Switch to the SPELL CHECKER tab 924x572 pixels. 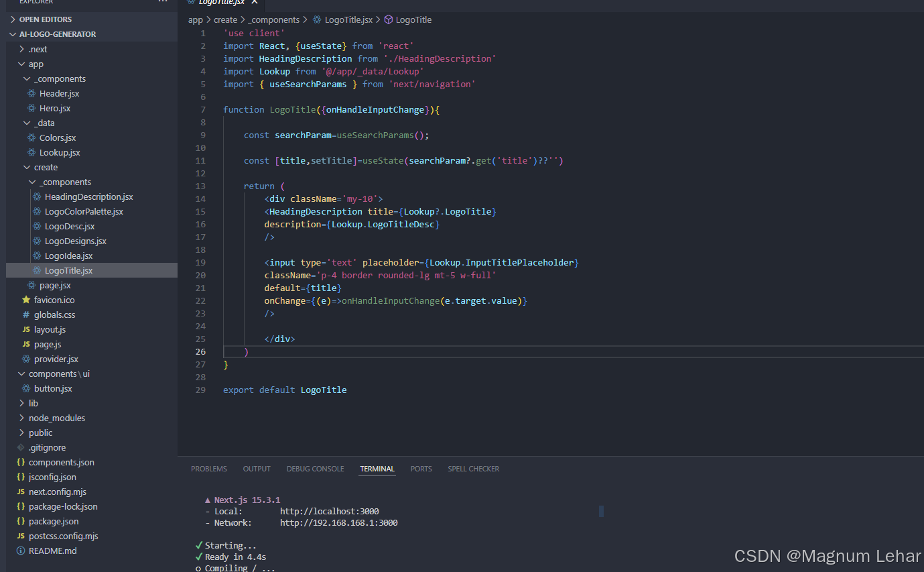coord(474,469)
